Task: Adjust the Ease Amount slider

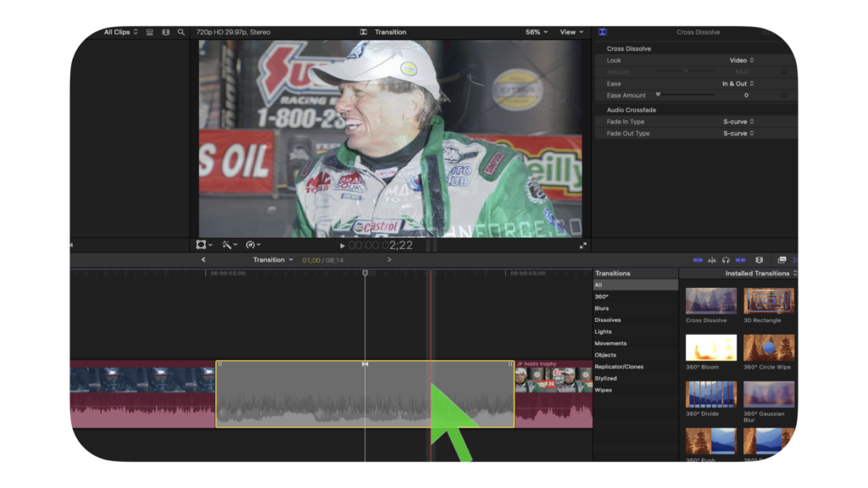Action: [685, 95]
